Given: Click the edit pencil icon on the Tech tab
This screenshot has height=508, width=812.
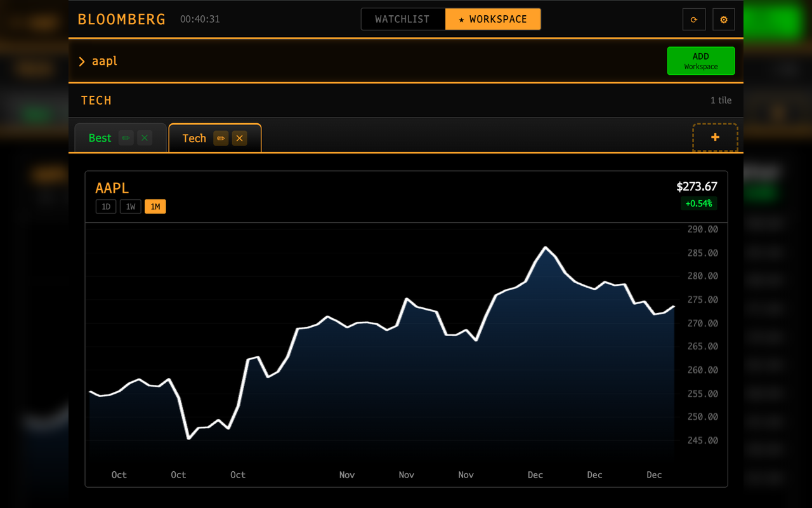Looking at the screenshot, I should 220,138.
